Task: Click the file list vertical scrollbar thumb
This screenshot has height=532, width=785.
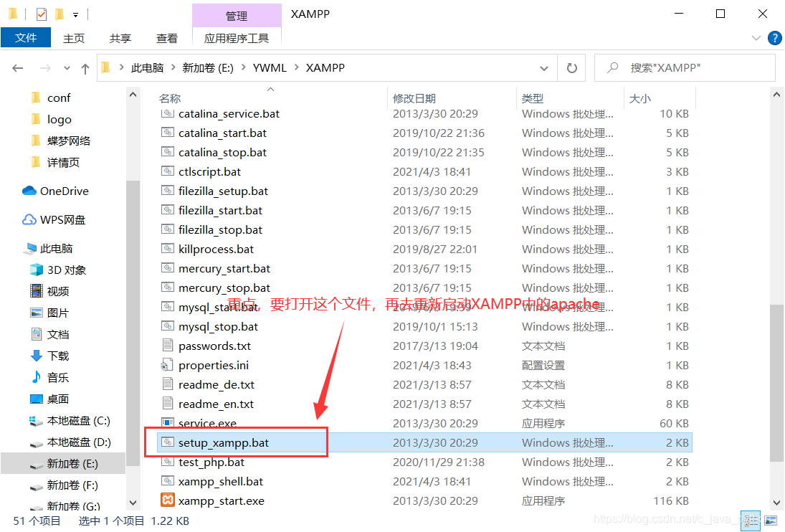Action: pos(776,383)
